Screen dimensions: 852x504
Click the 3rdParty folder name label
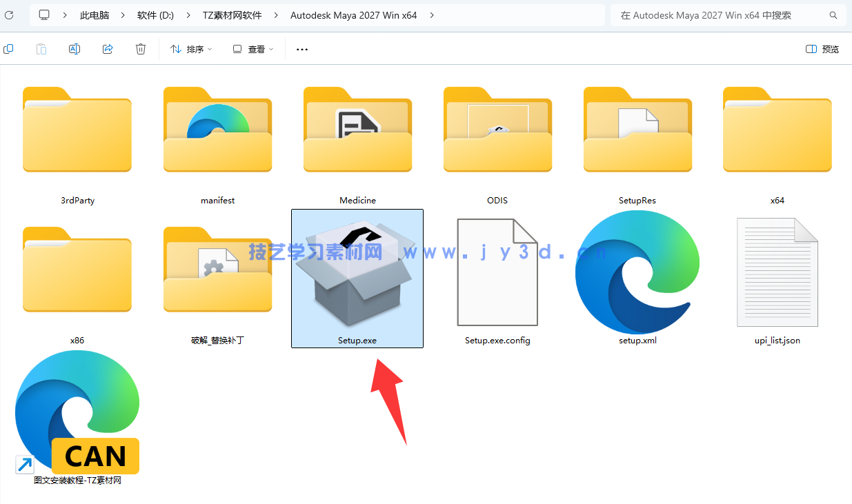77,200
